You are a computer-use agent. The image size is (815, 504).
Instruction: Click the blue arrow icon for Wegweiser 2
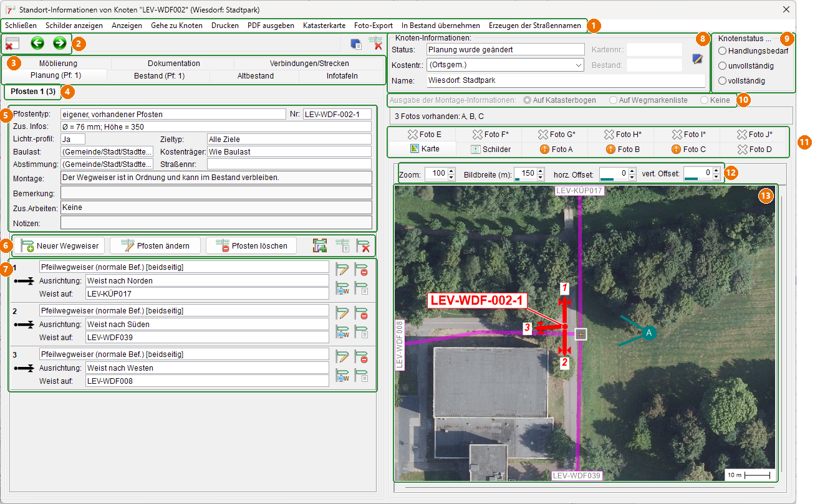click(x=342, y=331)
